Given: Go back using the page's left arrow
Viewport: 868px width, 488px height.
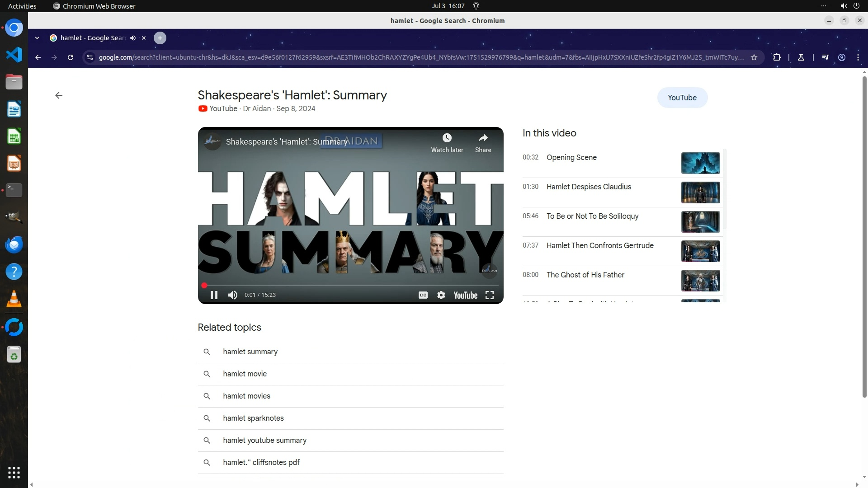Looking at the screenshot, I should click(59, 95).
